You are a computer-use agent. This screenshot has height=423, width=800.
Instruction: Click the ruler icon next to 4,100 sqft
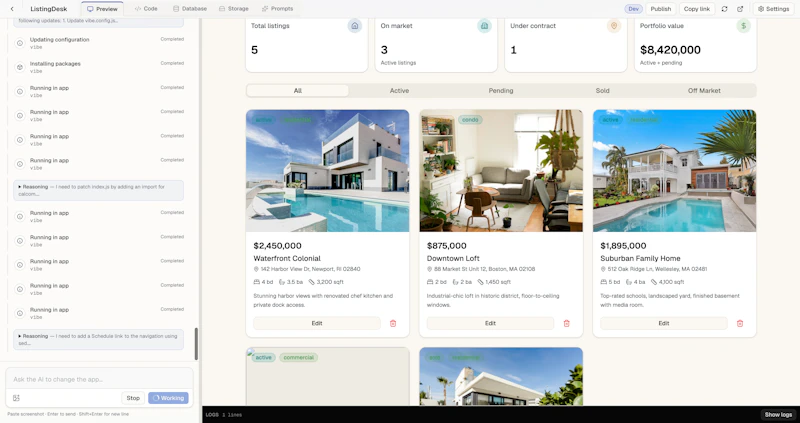pyautogui.click(x=654, y=282)
